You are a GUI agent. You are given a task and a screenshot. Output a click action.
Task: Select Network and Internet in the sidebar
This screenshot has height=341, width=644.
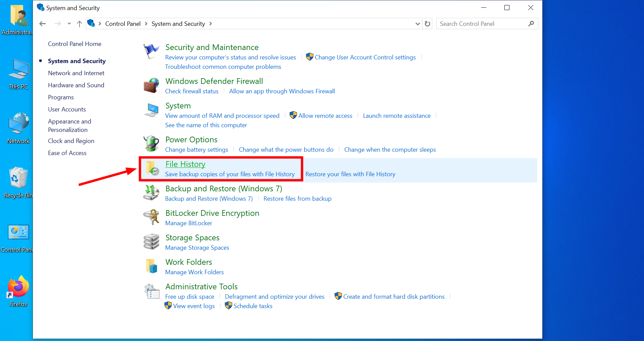click(x=76, y=73)
